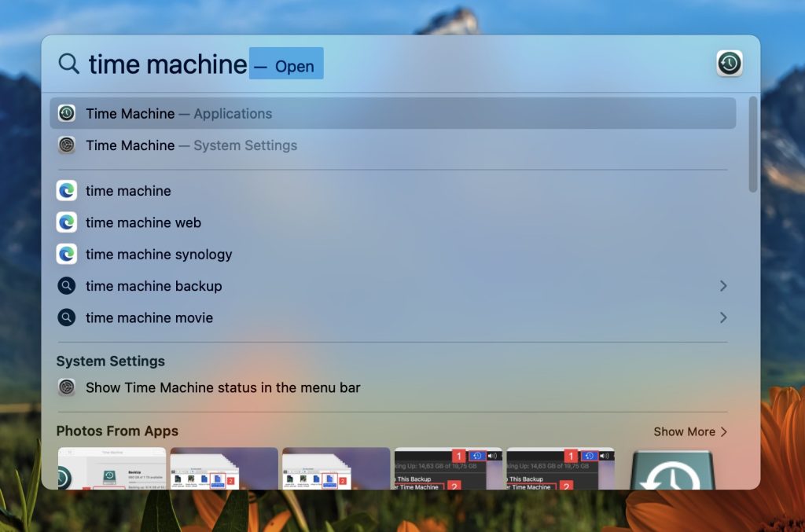Image resolution: width=805 pixels, height=532 pixels.
Task: Click the gear icon beside Time Machine System Settings
Action: pyautogui.click(x=67, y=145)
